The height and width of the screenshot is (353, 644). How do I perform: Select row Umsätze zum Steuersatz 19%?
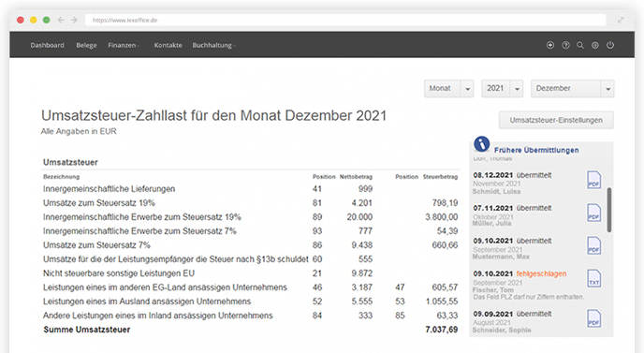point(251,203)
